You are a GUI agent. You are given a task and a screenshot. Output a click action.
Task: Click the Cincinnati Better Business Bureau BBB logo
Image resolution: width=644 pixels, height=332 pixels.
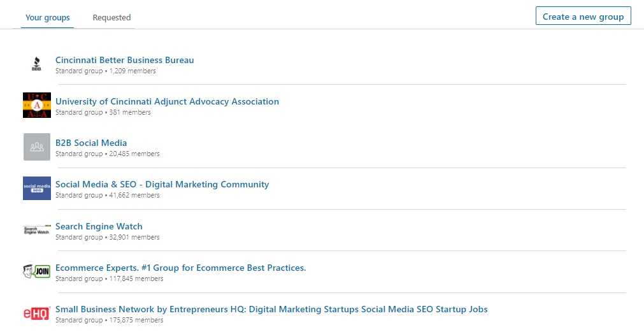[x=36, y=64]
